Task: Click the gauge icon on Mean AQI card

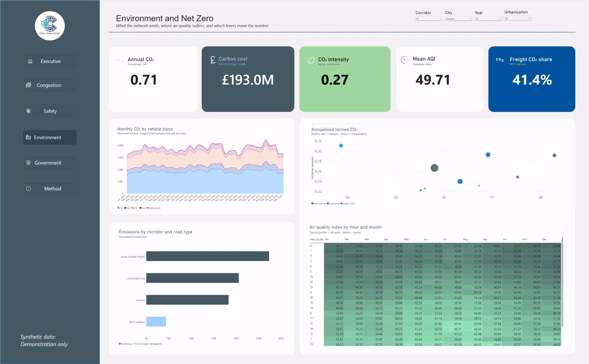Action: tap(405, 60)
